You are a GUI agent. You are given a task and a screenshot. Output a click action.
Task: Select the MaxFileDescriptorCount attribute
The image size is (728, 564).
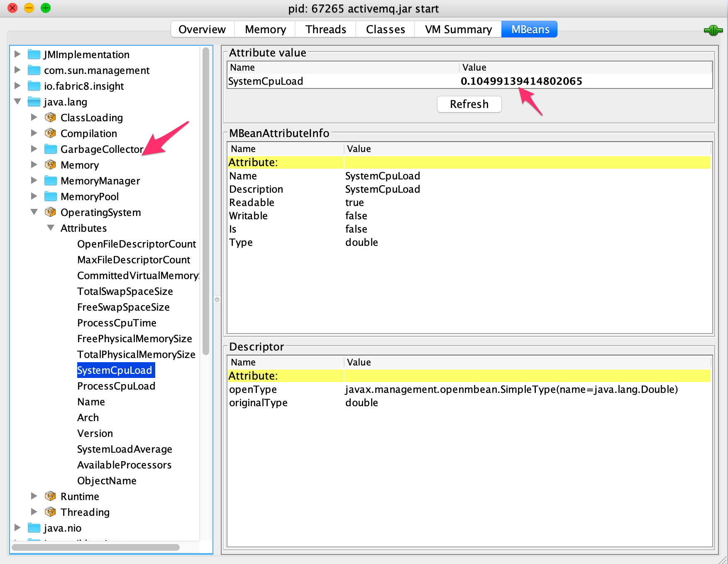[134, 260]
